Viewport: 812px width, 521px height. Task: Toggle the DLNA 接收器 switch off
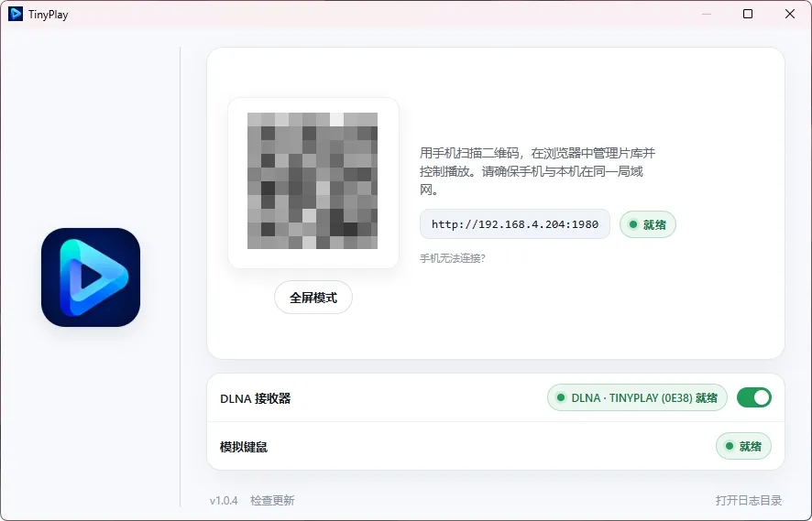click(x=754, y=397)
